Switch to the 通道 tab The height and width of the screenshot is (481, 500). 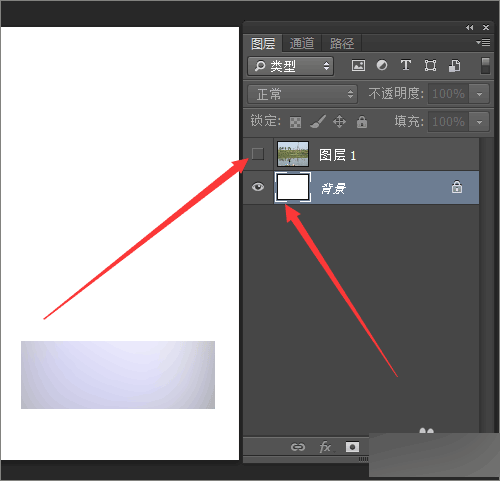pyautogui.click(x=302, y=43)
